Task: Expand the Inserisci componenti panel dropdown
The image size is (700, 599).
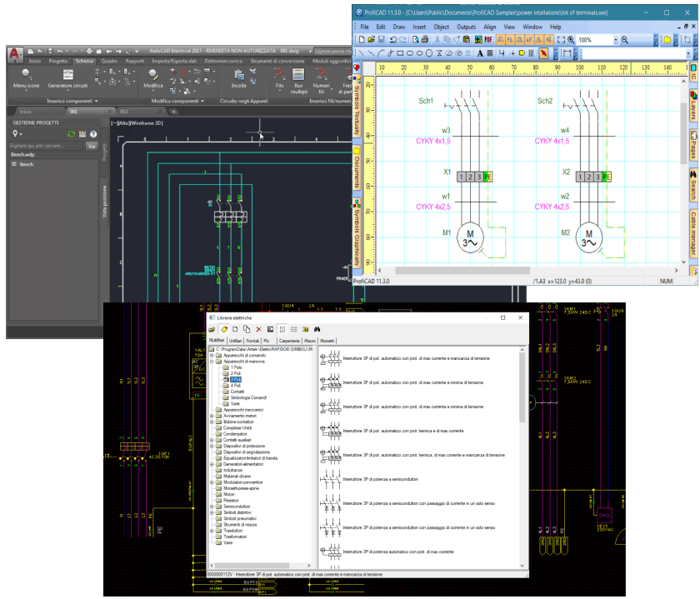Action: pyautogui.click(x=96, y=102)
